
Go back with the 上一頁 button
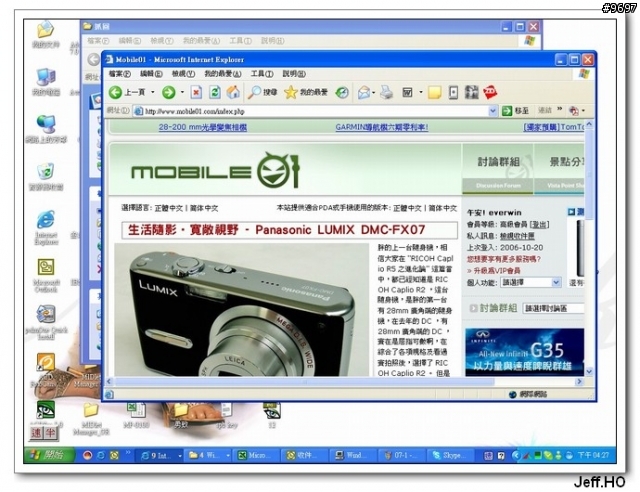pos(127,93)
